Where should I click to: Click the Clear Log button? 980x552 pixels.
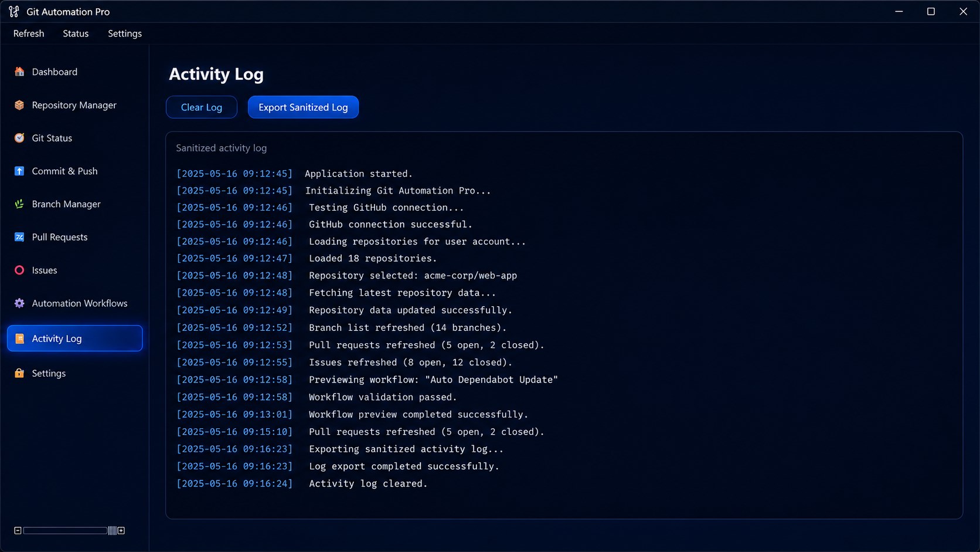(x=202, y=107)
